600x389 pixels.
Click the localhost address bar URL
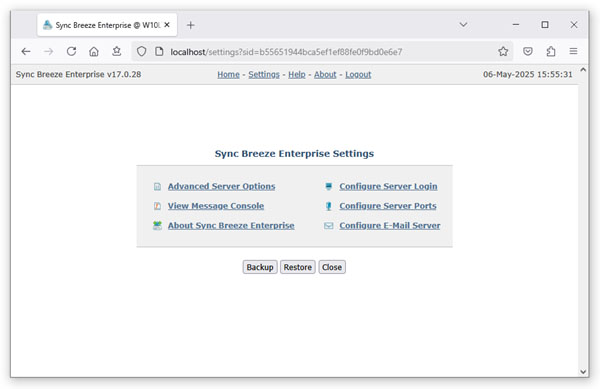[x=286, y=52]
